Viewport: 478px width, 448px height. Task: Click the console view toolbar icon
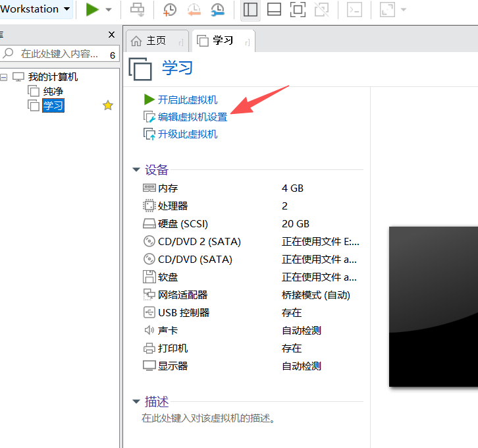tap(354, 10)
